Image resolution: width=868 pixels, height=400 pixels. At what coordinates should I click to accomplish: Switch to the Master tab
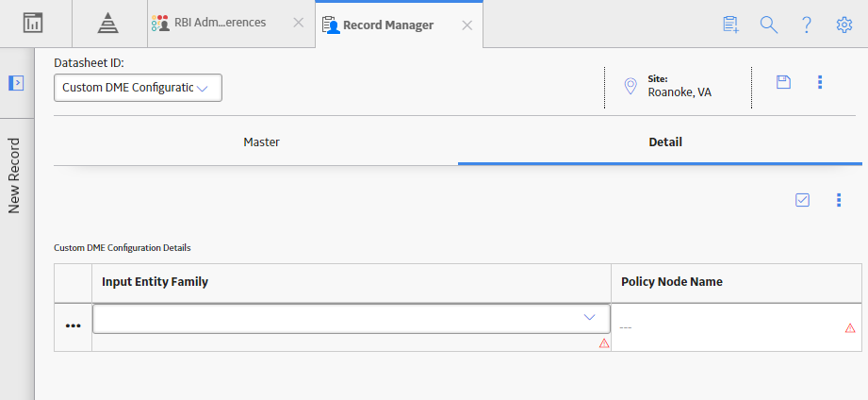click(261, 142)
